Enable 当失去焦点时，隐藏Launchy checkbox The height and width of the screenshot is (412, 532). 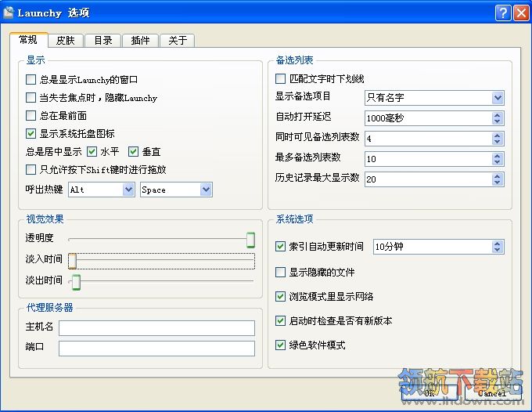tap(31, 98)
